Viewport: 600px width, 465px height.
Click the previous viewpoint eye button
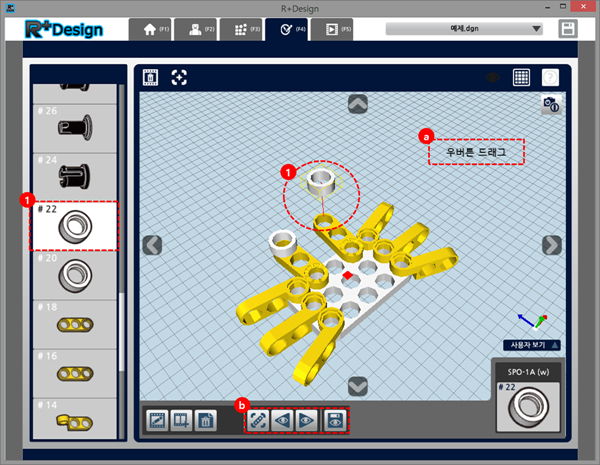coord(285,421)
